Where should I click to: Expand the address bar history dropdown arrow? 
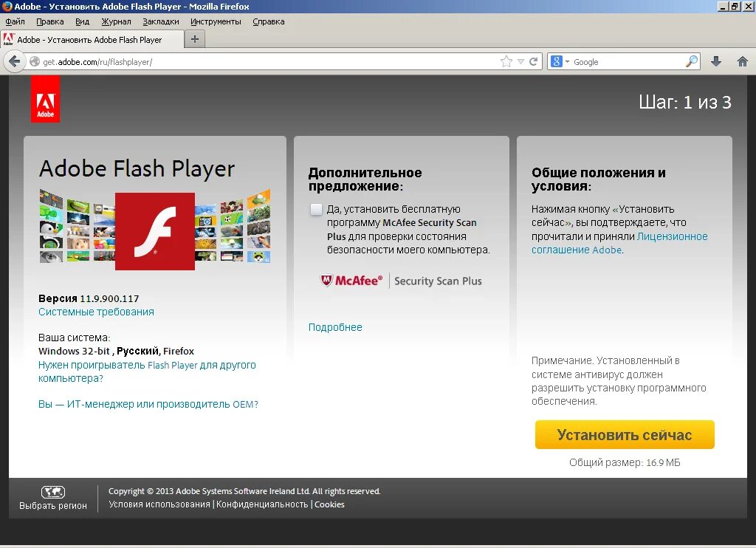click(520, 62)
